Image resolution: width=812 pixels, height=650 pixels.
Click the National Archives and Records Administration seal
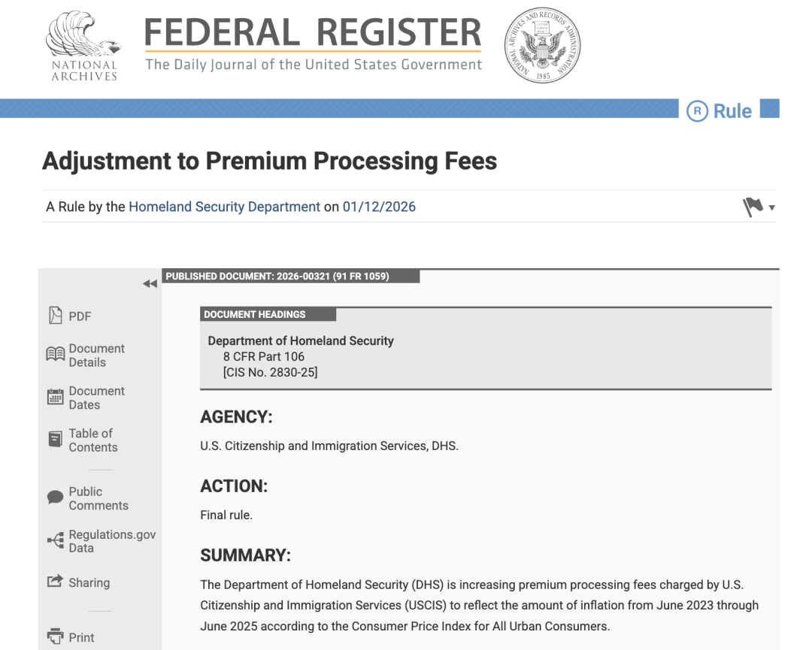[542, 46]
